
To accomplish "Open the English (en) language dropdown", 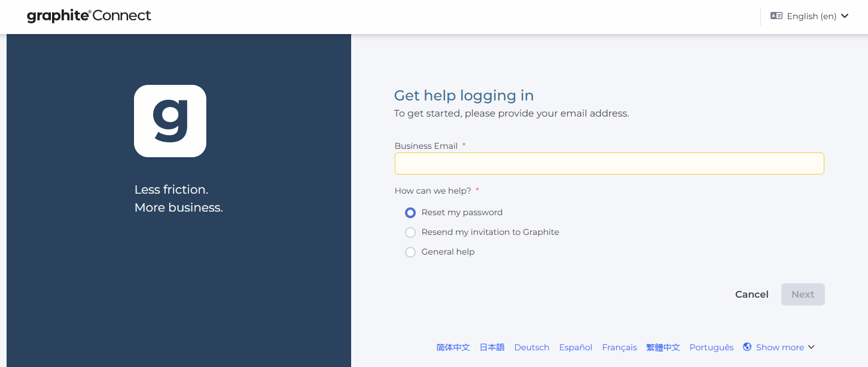I will (x=809, y=16).
